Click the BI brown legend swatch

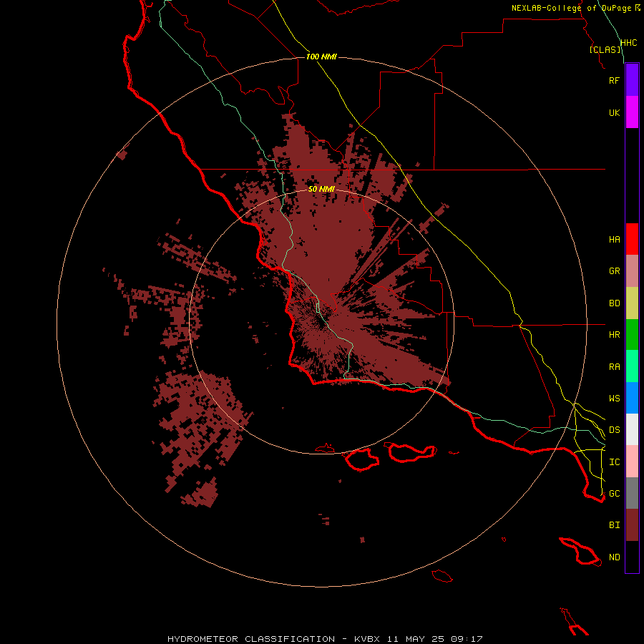click(x=632, y=525)
